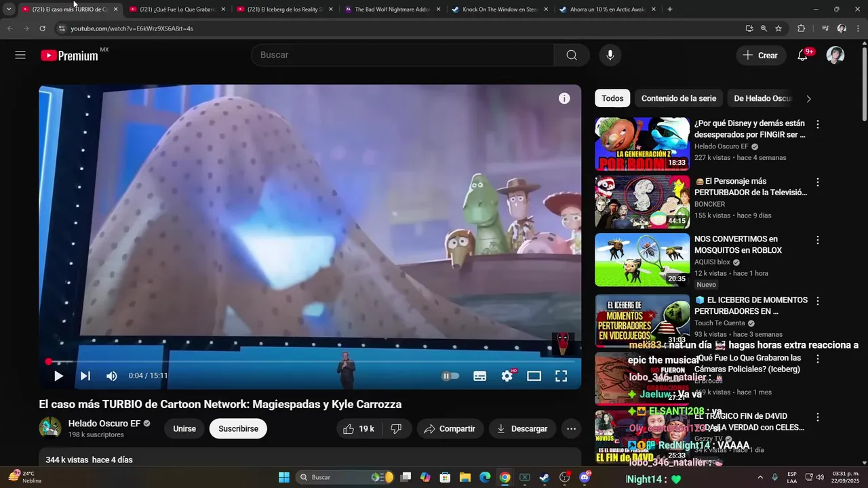Open the mosquito Roblox video thumbnail

point(642,260)
